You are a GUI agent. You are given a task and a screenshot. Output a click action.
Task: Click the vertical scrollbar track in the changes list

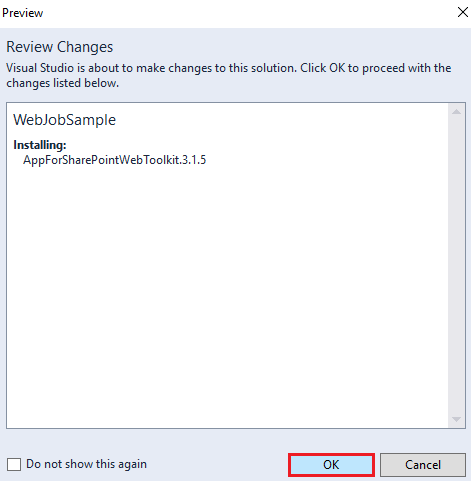pyautogui.click(x=456, y=266)
